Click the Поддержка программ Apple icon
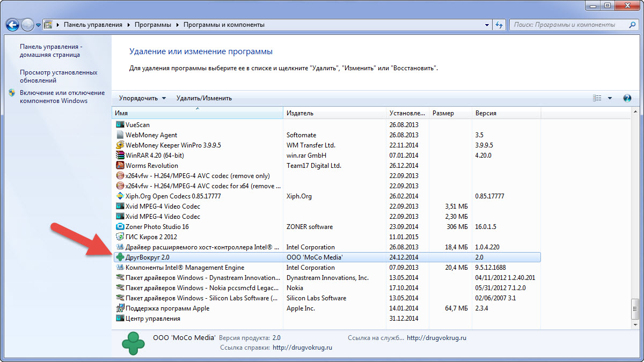644x362 pixels. click(120, 308)
